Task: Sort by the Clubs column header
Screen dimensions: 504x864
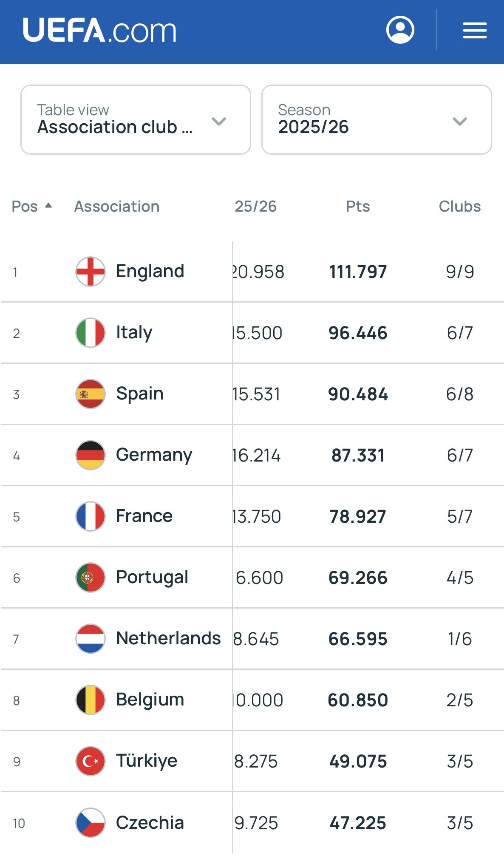Action: click(x=459, y=207)
